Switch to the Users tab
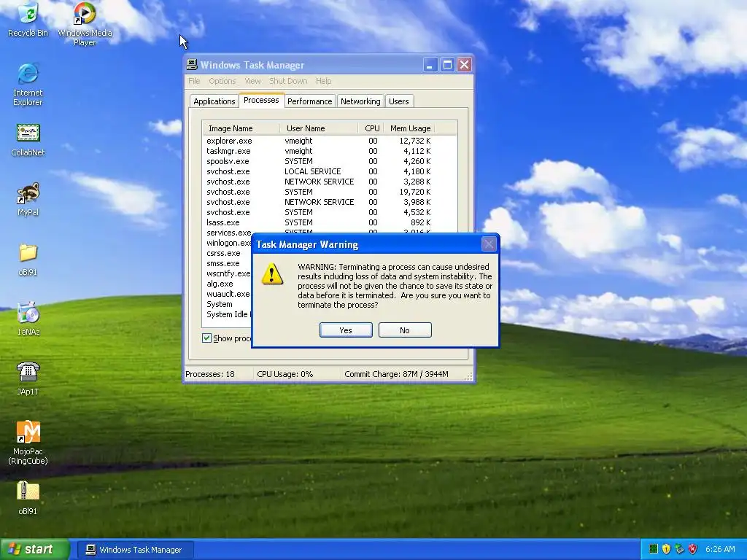747x560 pixels. [399, 101]
